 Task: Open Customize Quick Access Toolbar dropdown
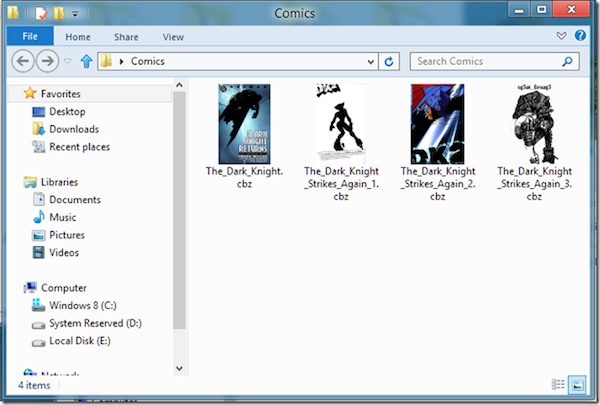coord(75,14)
